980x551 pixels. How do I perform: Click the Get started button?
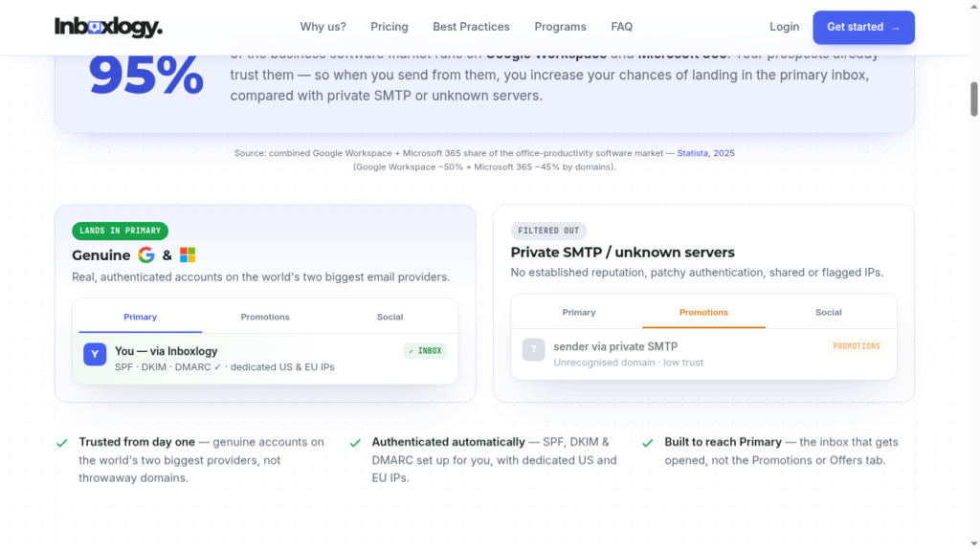(864, 28)
